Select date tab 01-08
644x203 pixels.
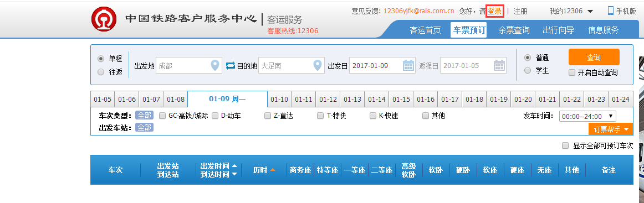[176, 99]
